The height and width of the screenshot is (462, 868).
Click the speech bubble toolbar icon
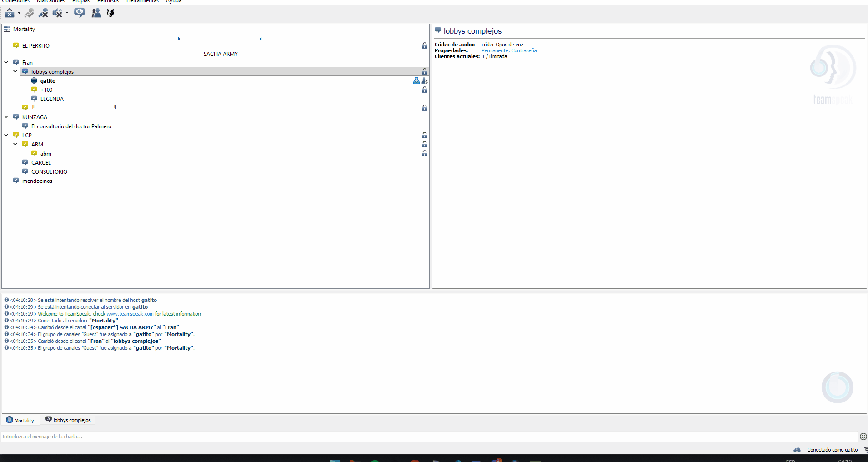[x=80, y=12]
